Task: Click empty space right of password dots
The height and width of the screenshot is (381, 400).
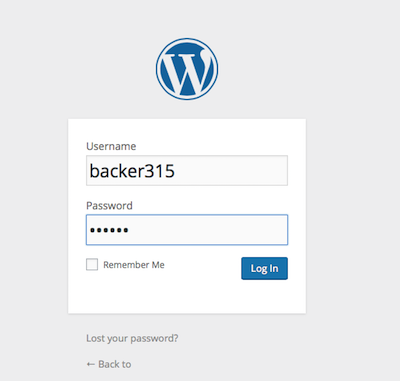Action: 207,230
